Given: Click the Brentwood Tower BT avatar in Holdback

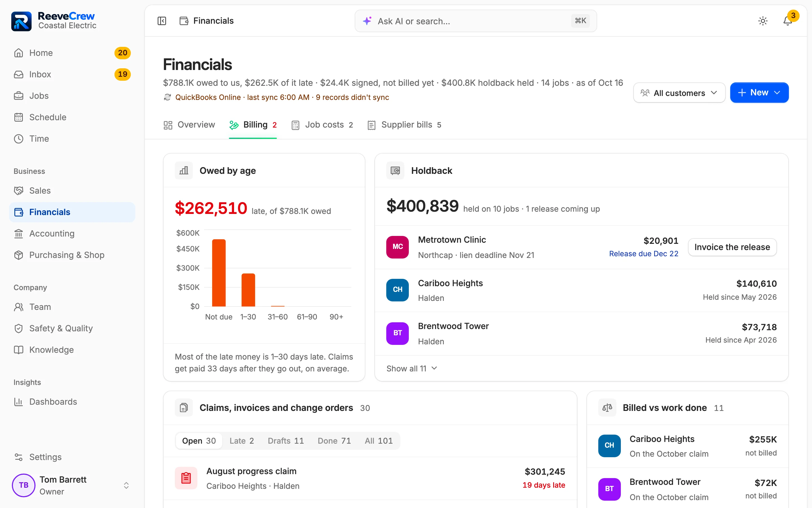Looking at the screenshot, I should (397, 333).
